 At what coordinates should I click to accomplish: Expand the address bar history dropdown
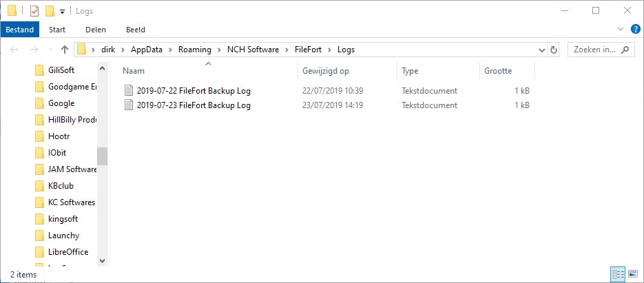[x=541, y=50]
